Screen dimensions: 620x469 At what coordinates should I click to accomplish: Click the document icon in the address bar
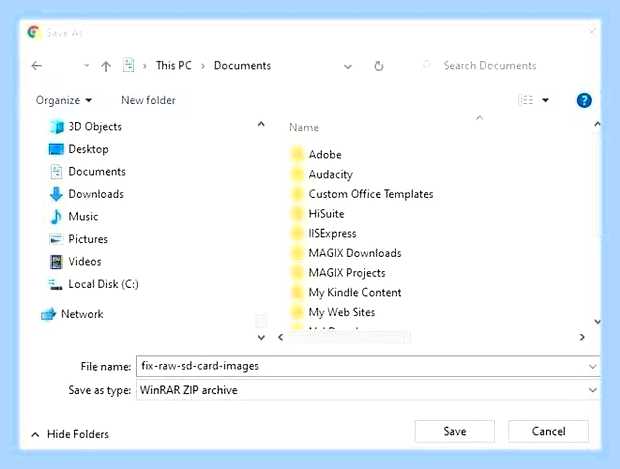[x=129, y=65]
